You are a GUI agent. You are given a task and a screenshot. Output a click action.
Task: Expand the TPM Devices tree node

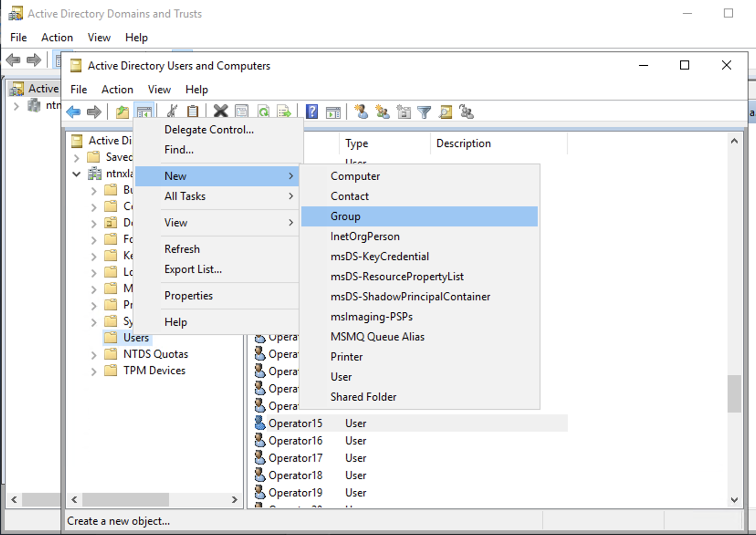coord(94,371)
